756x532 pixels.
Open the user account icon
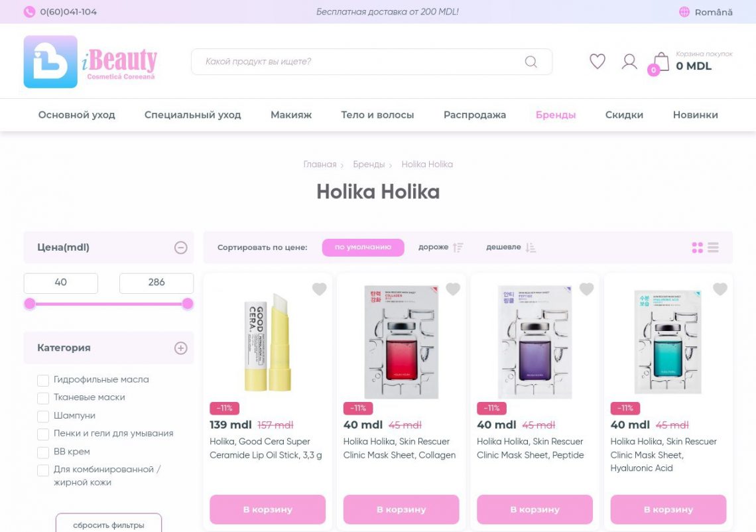point(629,61)
